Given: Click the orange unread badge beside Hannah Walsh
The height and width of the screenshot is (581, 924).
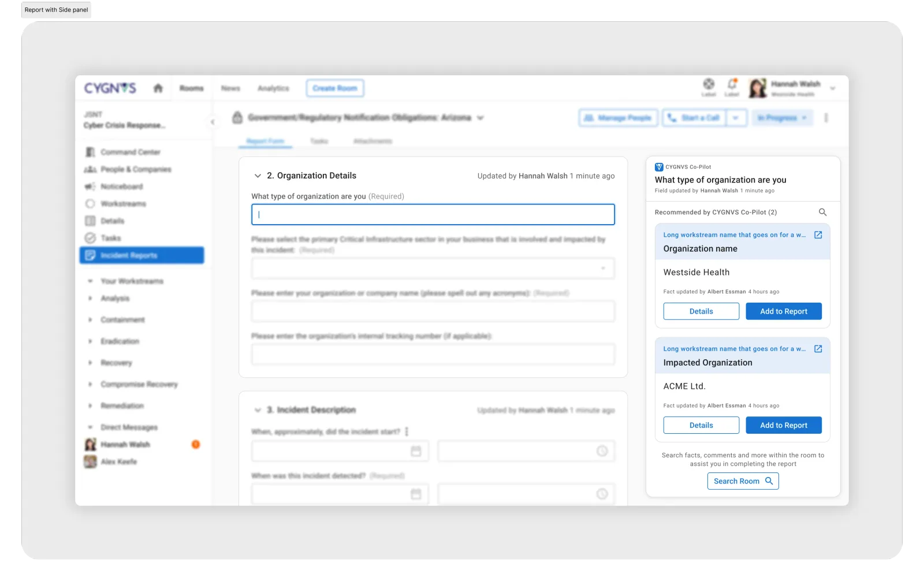Looking at the screenshot, I should (x=196, y=445).
